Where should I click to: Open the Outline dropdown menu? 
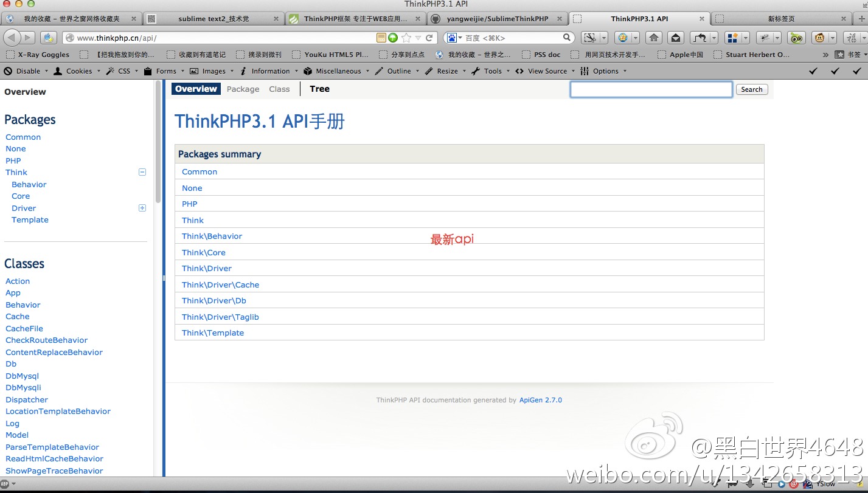[396, 71]
